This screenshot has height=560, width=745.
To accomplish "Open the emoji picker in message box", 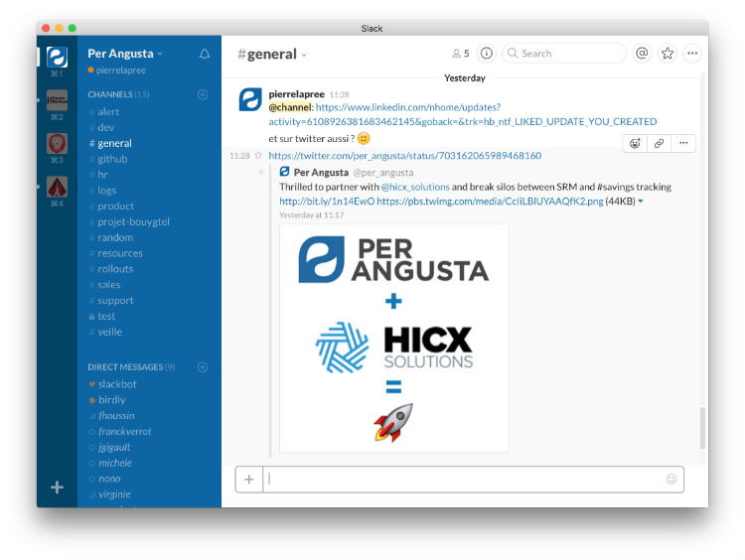I will tap(670, 480).
